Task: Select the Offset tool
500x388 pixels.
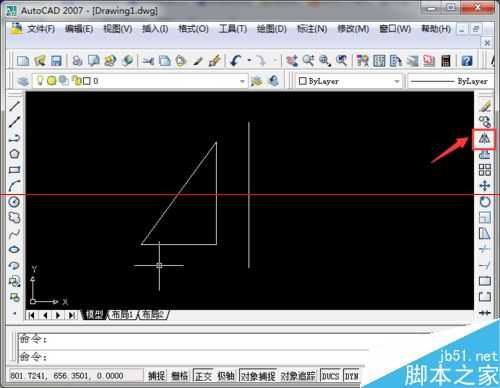Action: pos(485,154)
